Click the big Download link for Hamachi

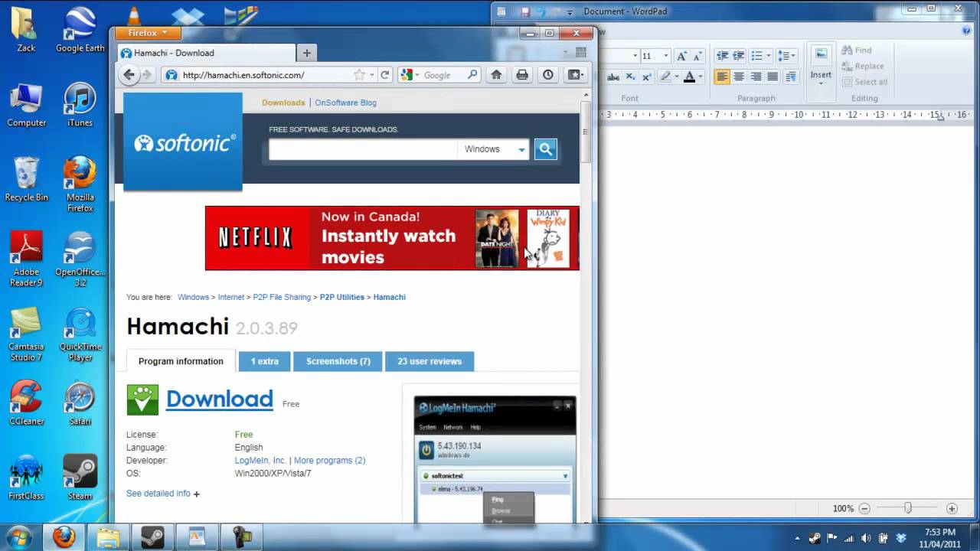(220, 399)
